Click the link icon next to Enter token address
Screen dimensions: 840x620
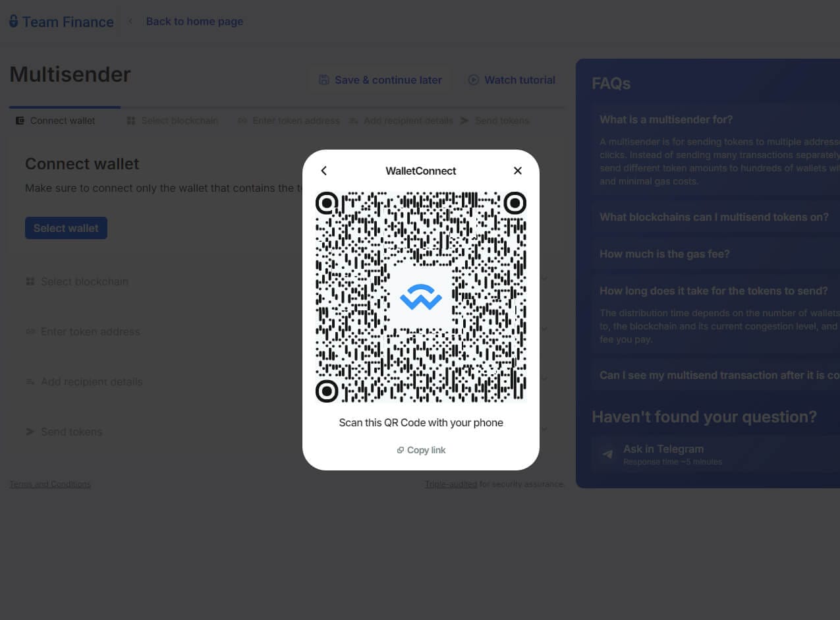pos(242,121)
